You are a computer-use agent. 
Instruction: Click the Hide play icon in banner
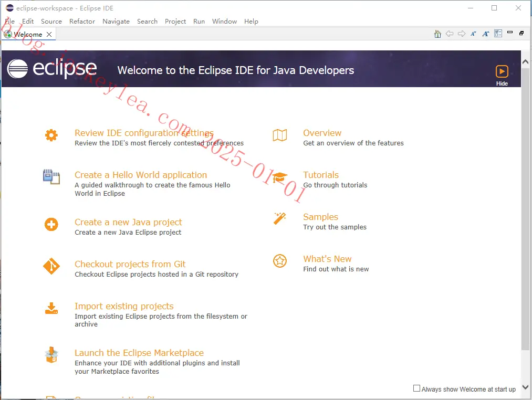(502, 71)
